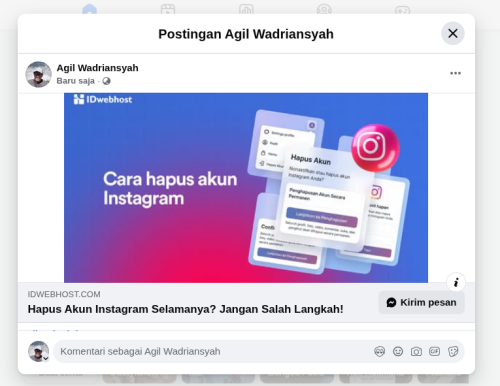500x386 pixels.
Task: Open the IDWEBHOST.COM source link
Action: tap(64, 294)
